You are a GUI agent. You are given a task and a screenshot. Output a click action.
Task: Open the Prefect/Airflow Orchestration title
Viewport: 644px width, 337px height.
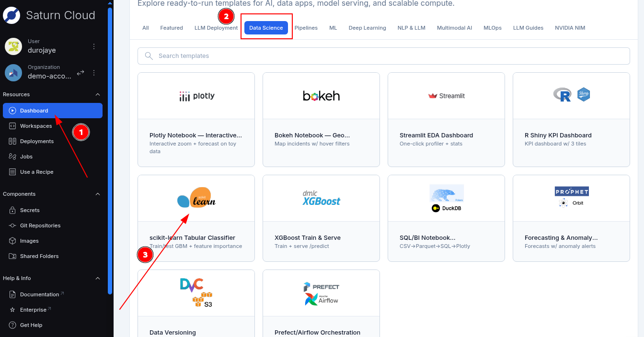(317, 332)
